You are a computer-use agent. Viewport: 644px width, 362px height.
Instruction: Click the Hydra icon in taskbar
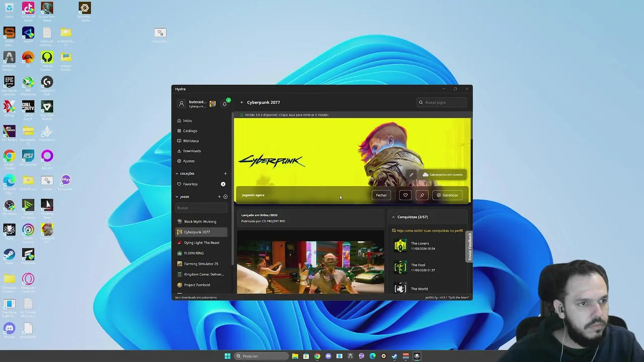point(417,356)
